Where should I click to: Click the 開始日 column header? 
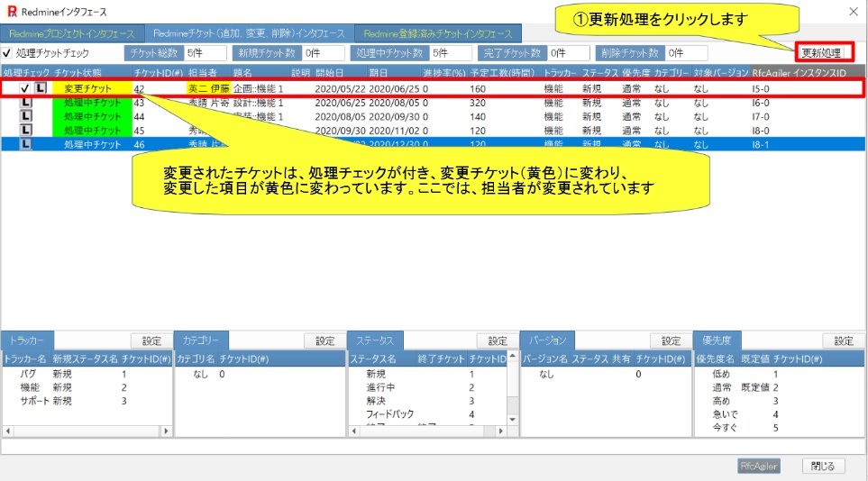329,72
